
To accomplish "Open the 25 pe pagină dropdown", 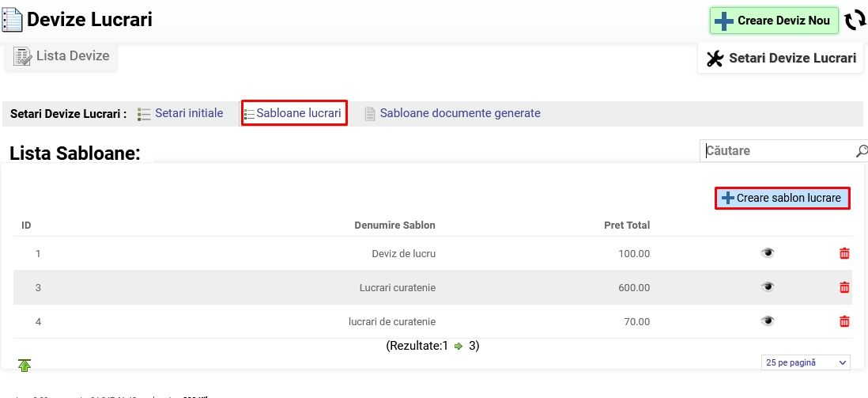I will click(x=806, y=362).
